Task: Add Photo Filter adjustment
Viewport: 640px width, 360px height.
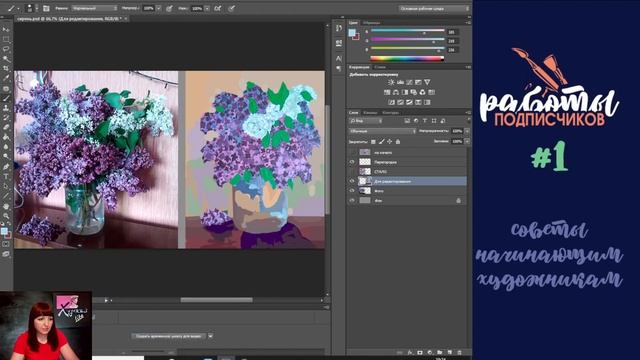Action: 413,92
